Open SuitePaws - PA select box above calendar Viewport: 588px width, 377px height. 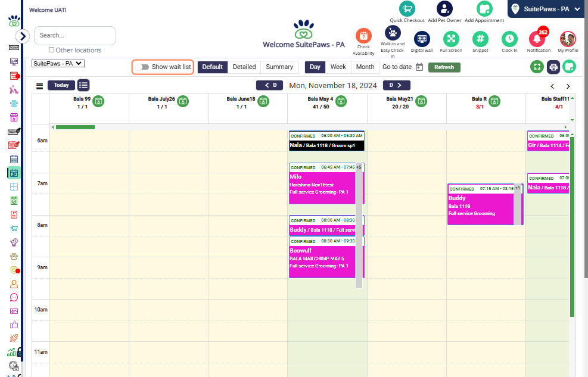pyautogui.click(x=58, y=63)
